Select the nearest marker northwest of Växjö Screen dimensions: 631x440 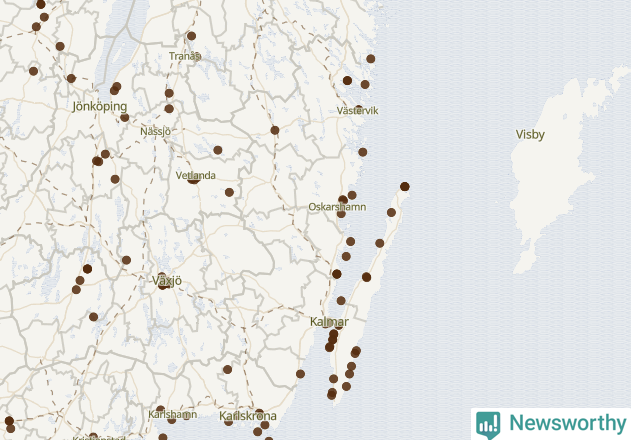pos(126,260)
